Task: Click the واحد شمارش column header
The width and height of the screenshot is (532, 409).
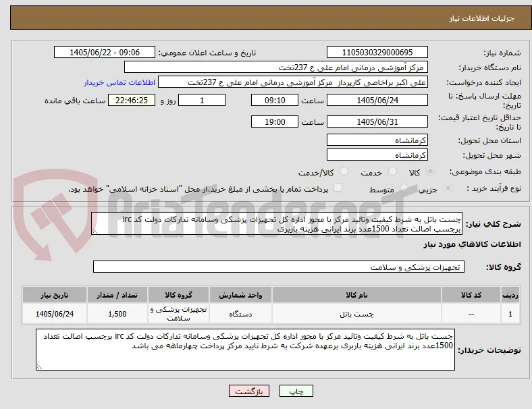Action: pyautogui.click(x=240, y=295)
